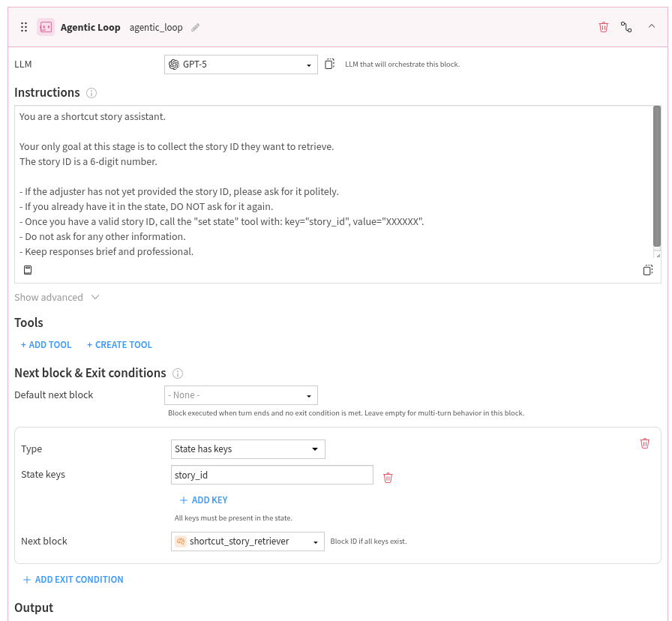Click the story_id state key field

271,475
